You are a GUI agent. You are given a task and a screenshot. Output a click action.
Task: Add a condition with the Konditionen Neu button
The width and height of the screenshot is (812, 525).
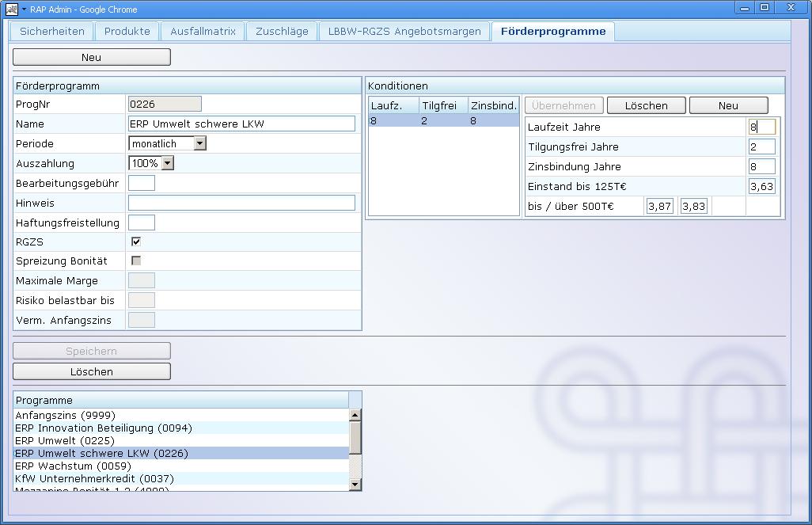coord(729,106)
